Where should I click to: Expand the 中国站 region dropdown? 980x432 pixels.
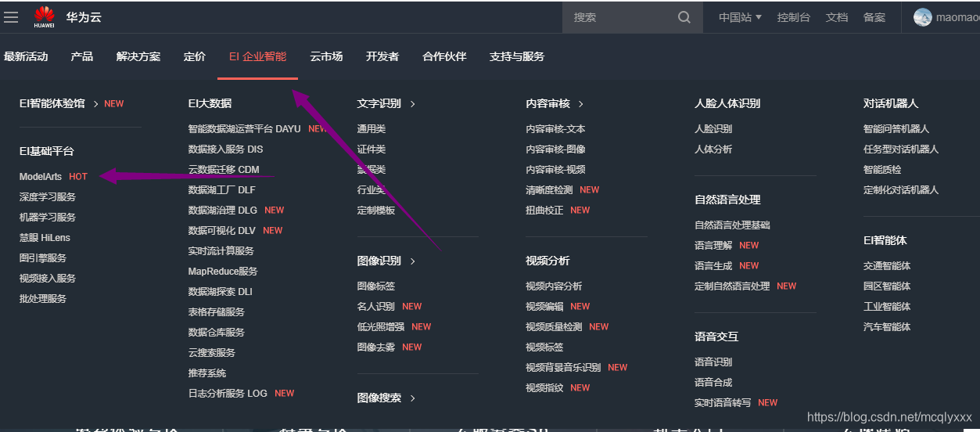pos(740,17)
